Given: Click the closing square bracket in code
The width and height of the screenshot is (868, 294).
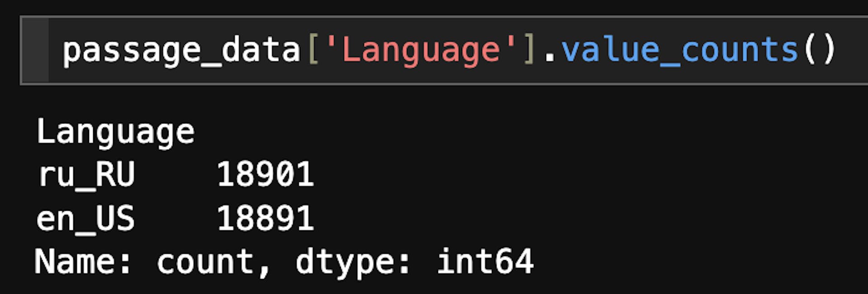Looking at the screenshot, I should pos(528,51).
